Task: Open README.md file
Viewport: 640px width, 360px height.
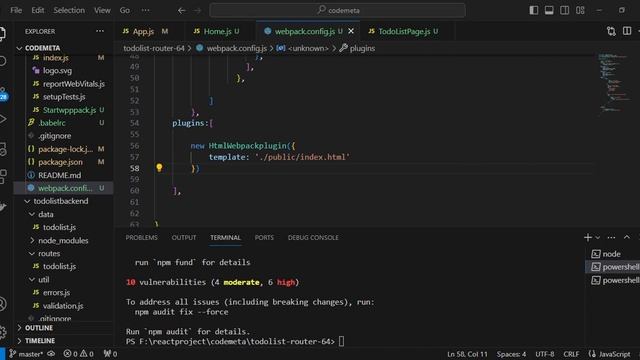Action: point(60,175)
